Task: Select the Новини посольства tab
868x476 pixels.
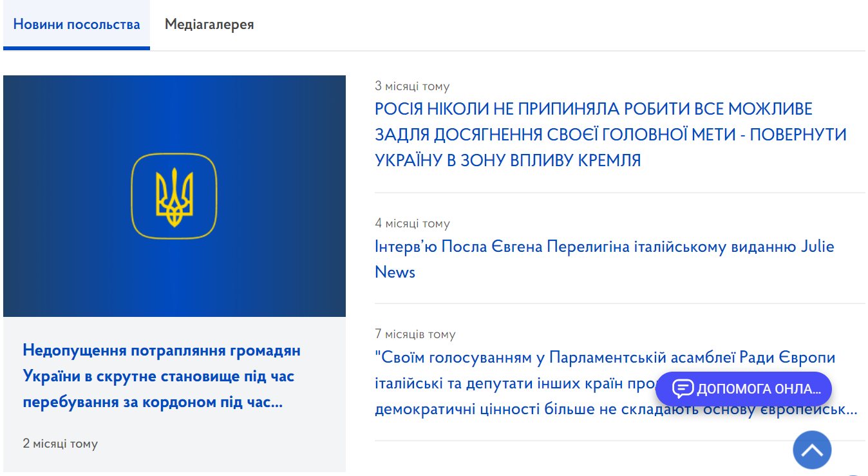Action: pyautogui.click(x=76, y=23)
